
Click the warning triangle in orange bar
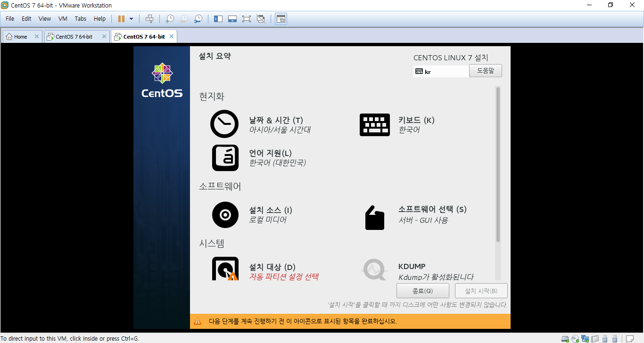tap(198, 321)
